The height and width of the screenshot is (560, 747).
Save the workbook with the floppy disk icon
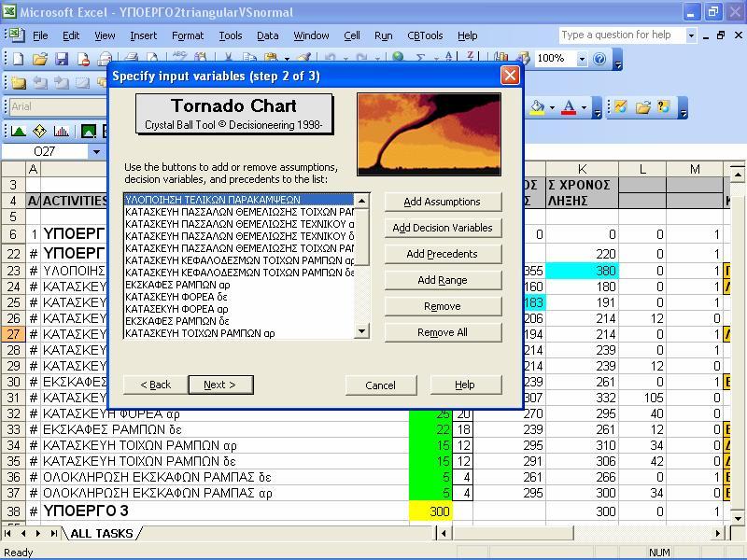(x=62, y=59)
